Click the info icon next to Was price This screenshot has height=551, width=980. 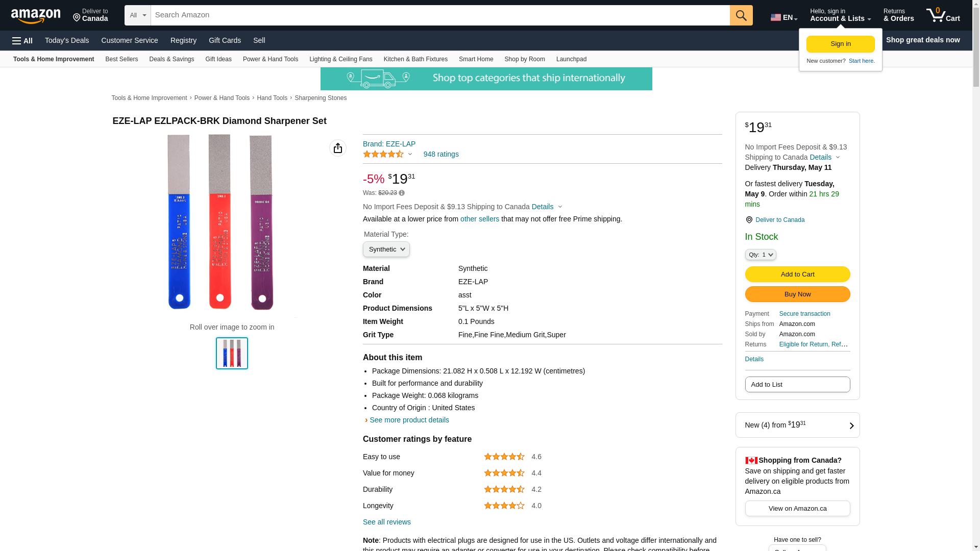402,193
